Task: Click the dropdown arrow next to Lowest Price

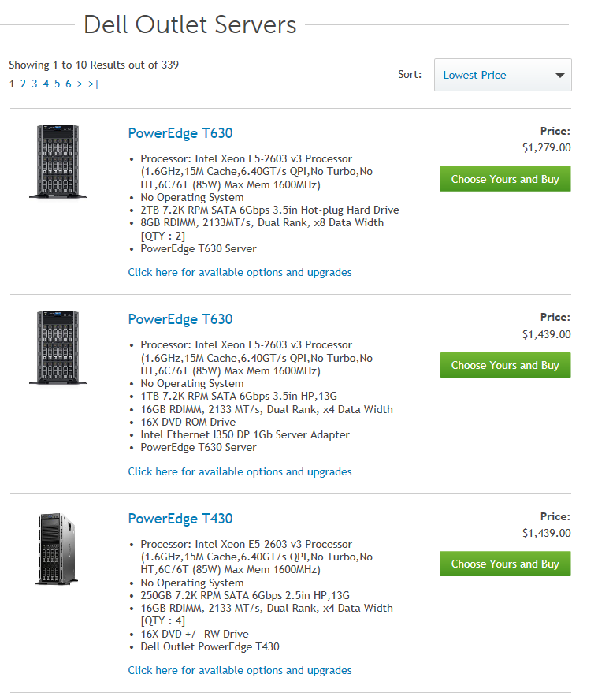Action: [559, 76]
